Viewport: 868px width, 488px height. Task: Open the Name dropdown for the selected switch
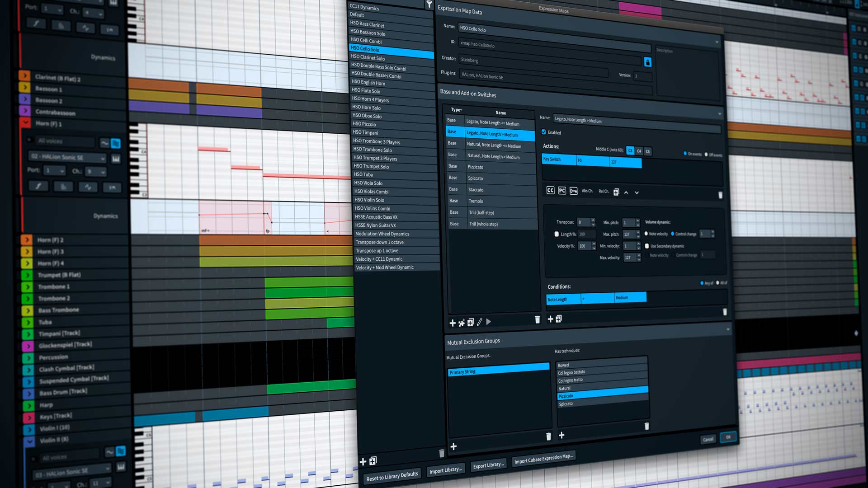click(x=720, y=113)
